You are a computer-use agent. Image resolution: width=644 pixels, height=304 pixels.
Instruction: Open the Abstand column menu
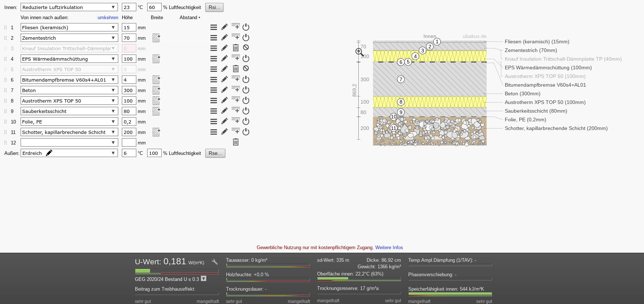click(190, 17)
